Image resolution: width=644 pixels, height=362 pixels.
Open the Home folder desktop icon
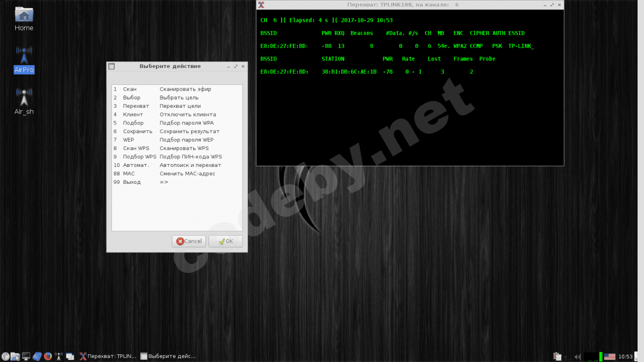(24, 19)
